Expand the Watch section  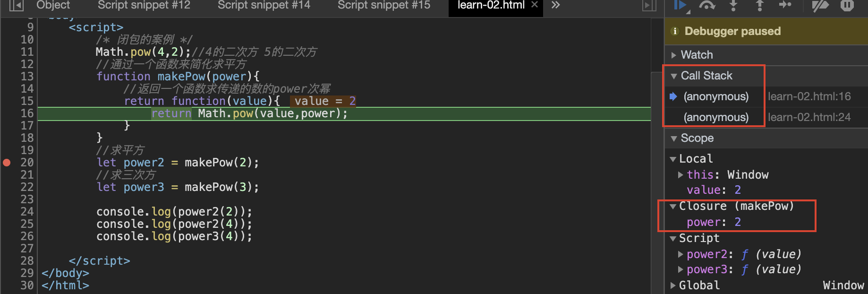674,55
